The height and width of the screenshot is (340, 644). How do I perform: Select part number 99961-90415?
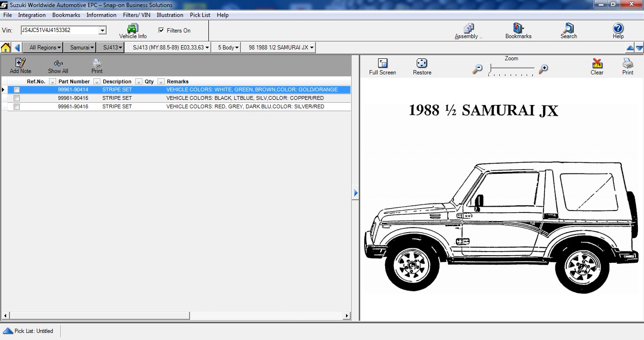(x=73, y=98)
